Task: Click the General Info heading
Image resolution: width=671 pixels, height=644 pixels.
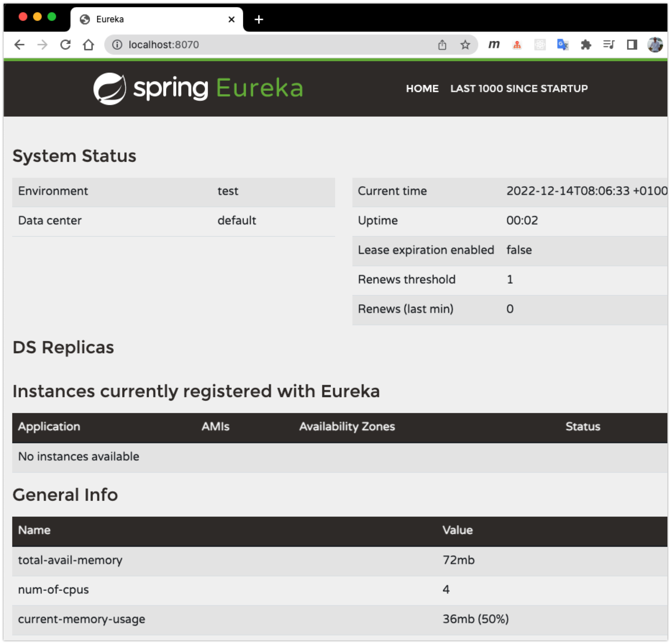Action: [x=65, y=495]
